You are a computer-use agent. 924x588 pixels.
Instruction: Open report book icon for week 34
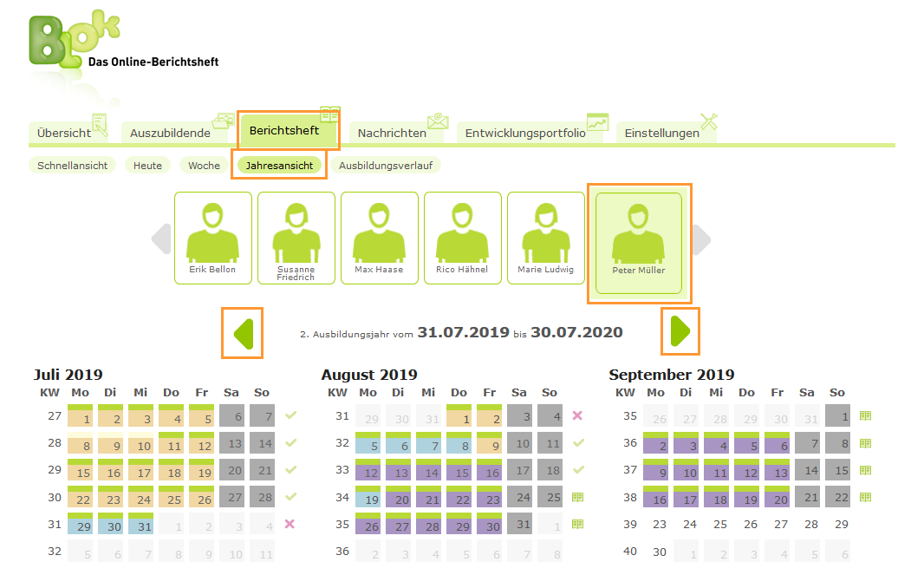578,498
